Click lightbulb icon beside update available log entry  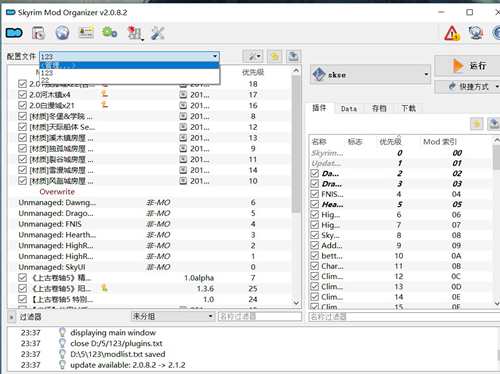[62, 365]
